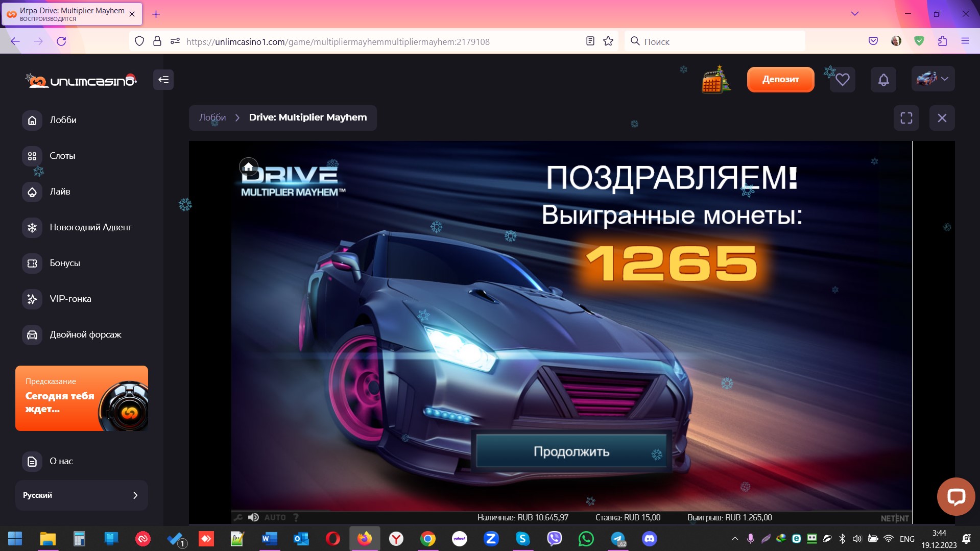
Task: Go to Слоты in the sidebar
Action: coord(49,156)
